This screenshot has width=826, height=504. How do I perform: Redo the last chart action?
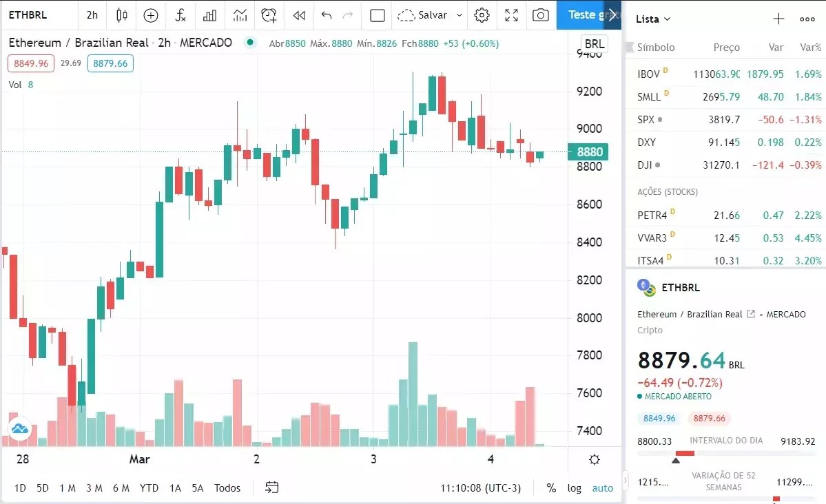point(348,15)
